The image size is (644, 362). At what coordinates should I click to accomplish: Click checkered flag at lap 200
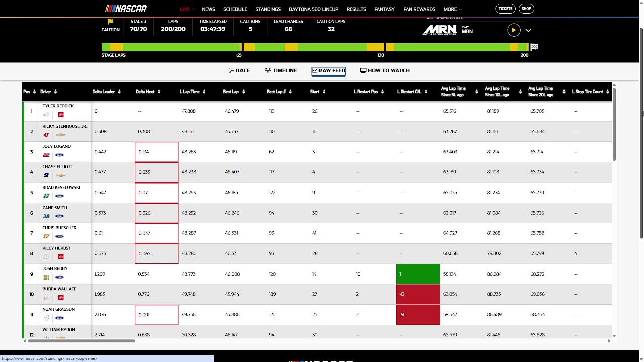534,47
